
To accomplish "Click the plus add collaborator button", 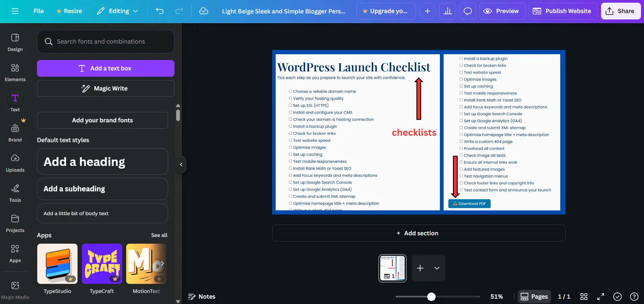I will (x=428, y=11).
